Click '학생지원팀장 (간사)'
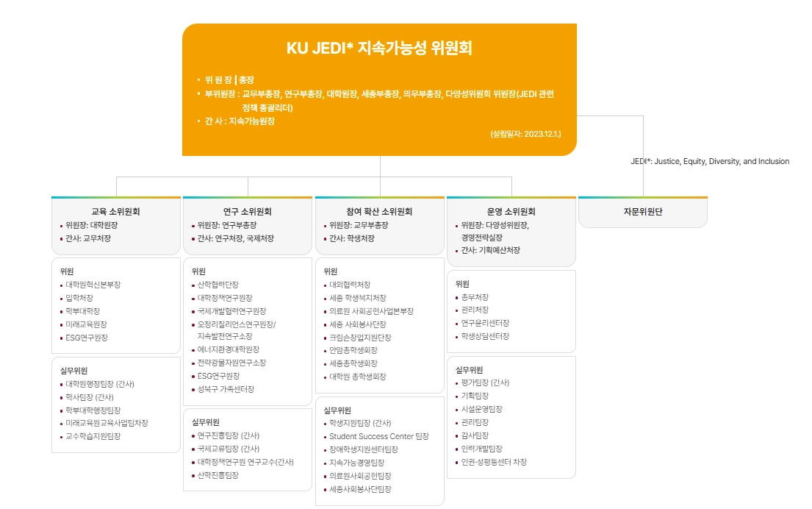The width and height of the screenshot is (812, 509). (x=360, y=423)
